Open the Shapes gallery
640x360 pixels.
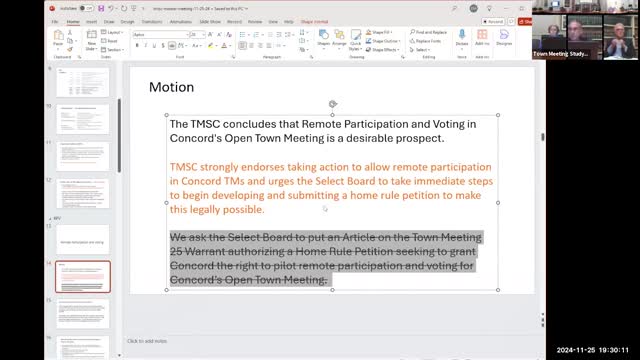pyautogui.click(x=324, y=38)
